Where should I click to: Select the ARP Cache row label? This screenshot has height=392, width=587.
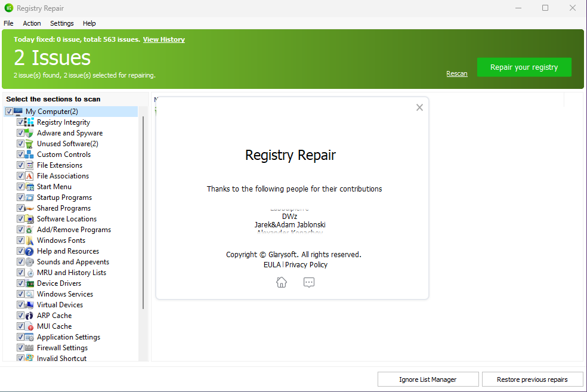pos(54,316)
